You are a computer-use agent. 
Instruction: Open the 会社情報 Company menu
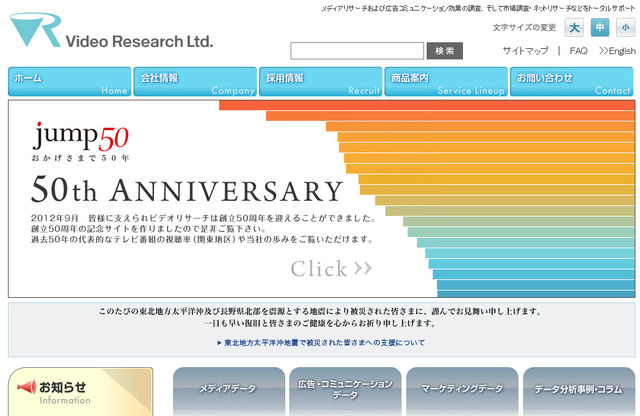195,82
